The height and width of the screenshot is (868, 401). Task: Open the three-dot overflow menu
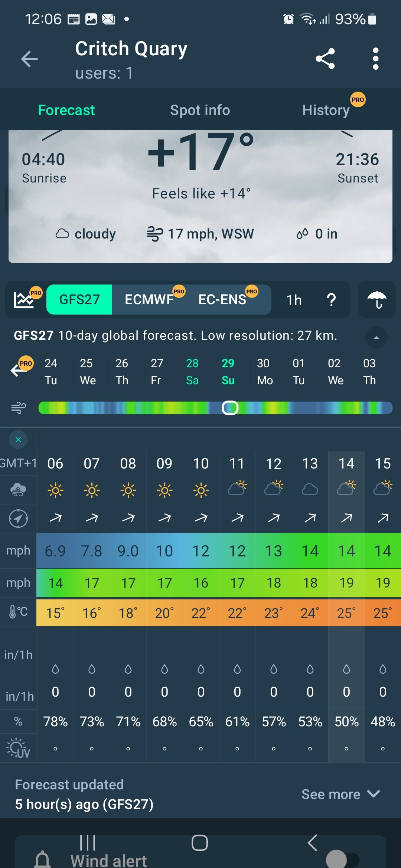[375, 59]
